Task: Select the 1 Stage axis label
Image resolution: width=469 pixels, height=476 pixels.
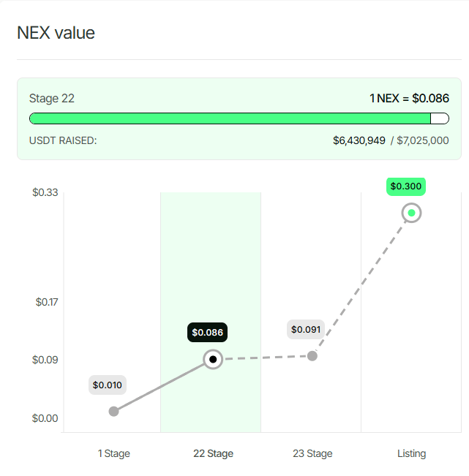Action: pos(114,453)
